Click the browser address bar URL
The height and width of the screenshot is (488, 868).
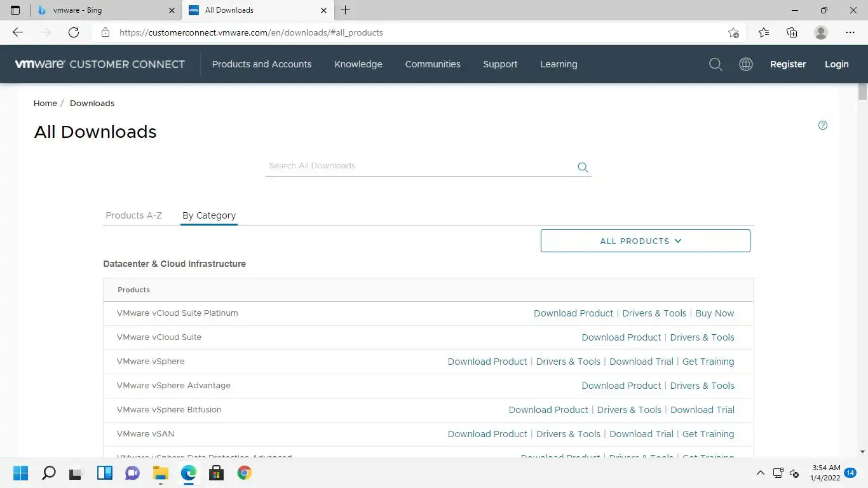click(x=251, y=32)
